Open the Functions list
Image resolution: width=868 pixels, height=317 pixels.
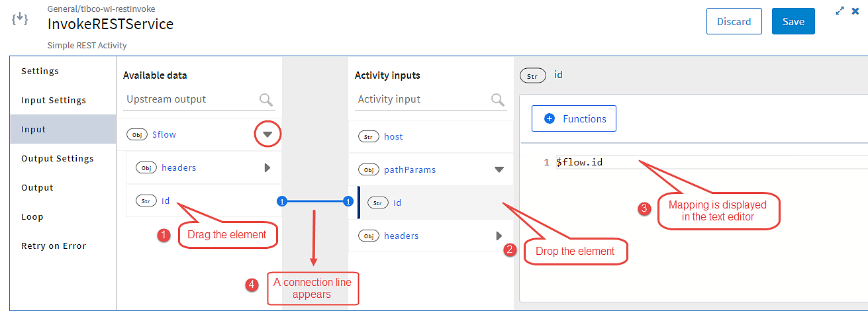point(574,118)
